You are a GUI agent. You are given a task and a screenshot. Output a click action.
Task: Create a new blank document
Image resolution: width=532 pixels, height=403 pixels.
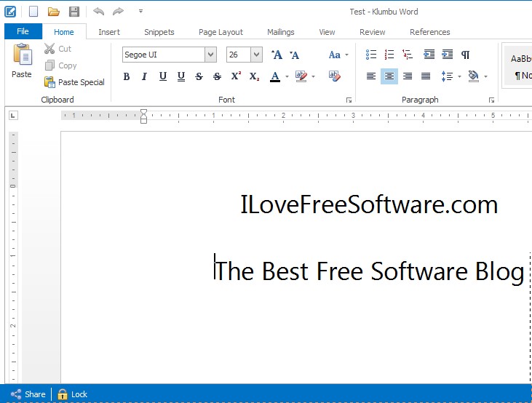pyautogui.click(x=33, y=12)
